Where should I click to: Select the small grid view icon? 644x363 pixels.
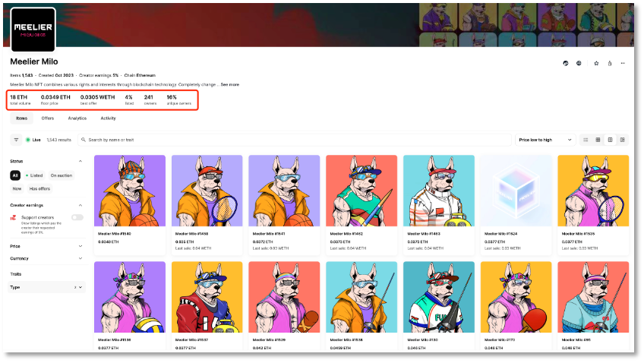click(598, 140)
